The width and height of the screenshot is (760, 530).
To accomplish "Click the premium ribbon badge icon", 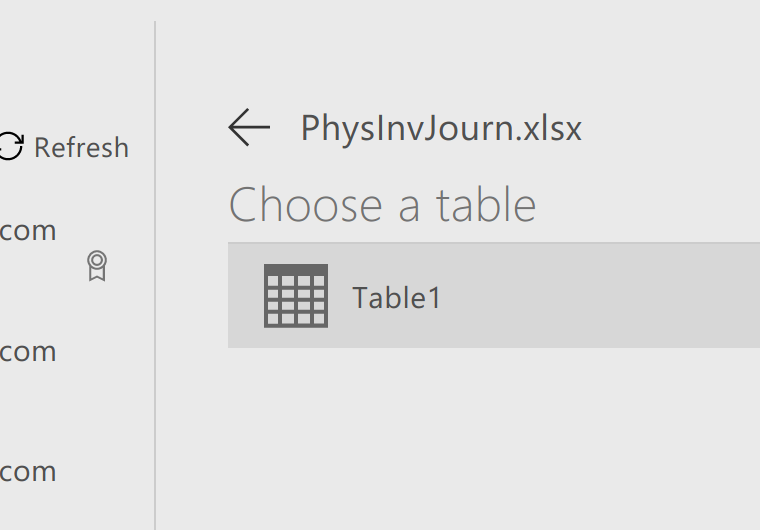I will pos(97,266).
